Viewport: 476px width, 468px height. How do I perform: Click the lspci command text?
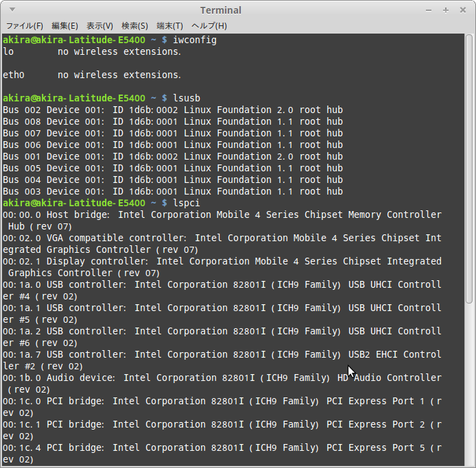point(187,203)
